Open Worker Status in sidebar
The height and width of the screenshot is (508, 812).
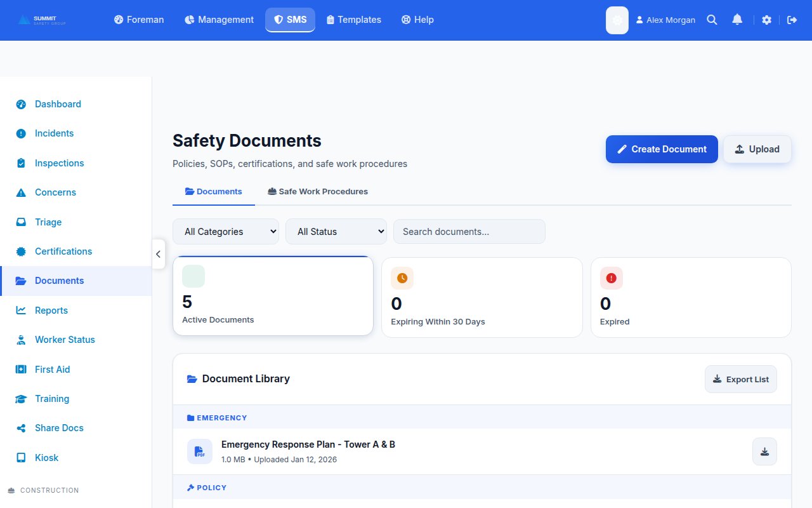pos(76,340)
